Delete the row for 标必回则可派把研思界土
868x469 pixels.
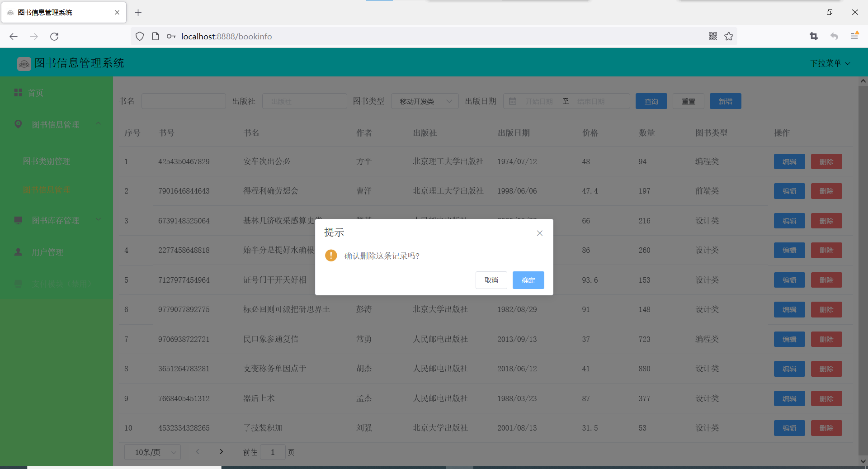click(826, 309)
